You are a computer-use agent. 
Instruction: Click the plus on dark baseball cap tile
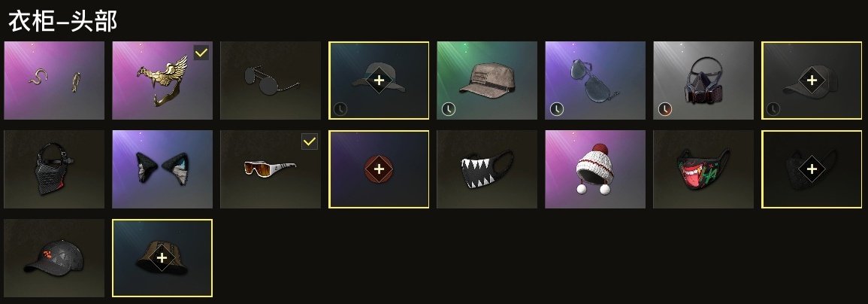pos(812,81)
